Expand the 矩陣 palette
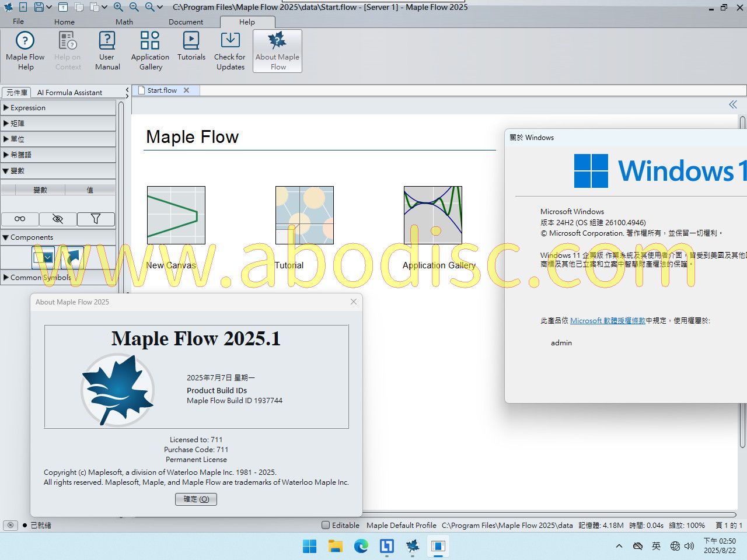Viewport: 747px width, 560px height. (58, 124)
